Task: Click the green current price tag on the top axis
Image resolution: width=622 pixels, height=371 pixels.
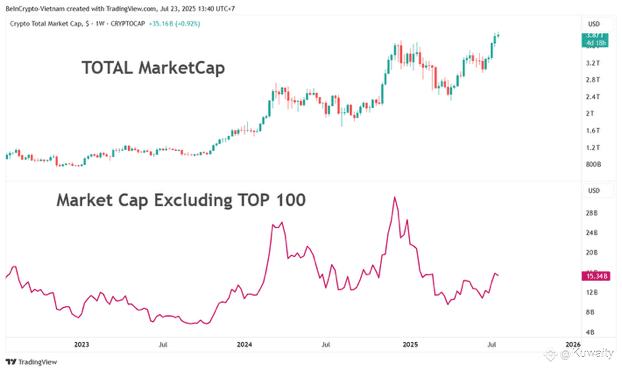Action: (x=595, y=40)
